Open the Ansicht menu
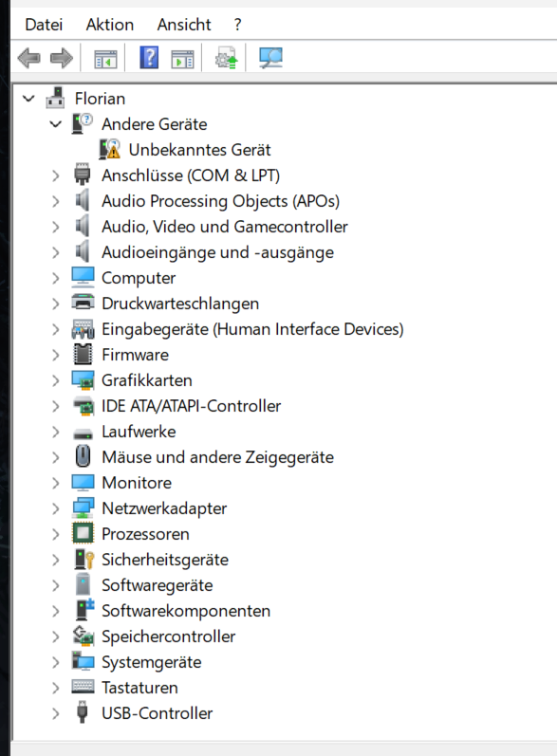Viewport: 557px width, 756px height. tap(184, 24)
